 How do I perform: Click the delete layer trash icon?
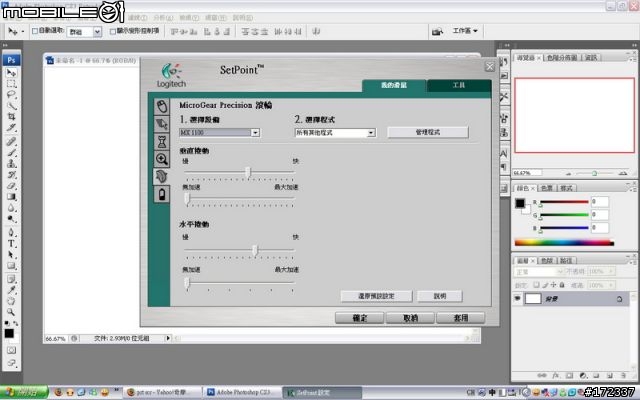point(623,375)
